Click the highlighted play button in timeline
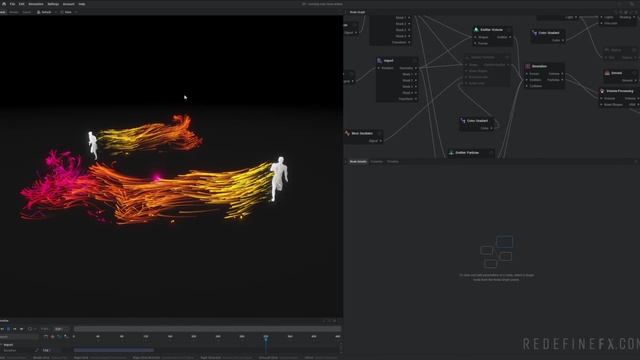 tap(9, 329)
